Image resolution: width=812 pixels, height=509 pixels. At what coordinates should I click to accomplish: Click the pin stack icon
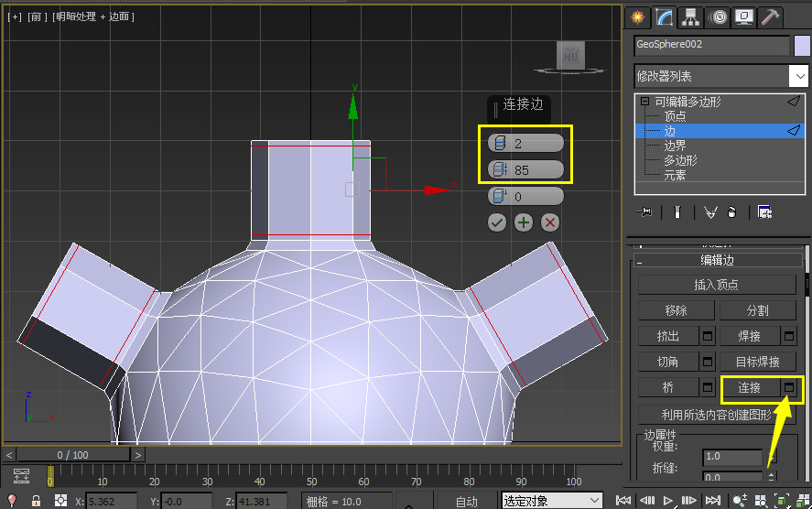(646, 212)
